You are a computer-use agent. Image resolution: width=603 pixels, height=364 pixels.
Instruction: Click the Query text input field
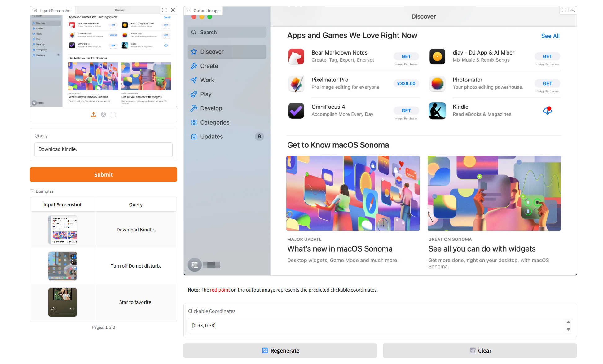click(103, 149)
